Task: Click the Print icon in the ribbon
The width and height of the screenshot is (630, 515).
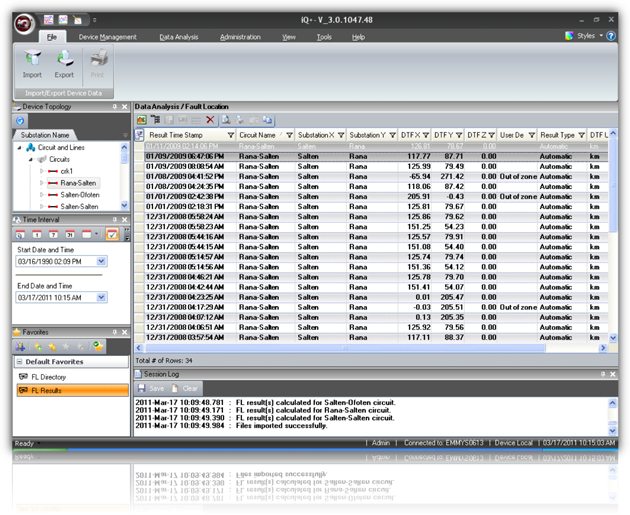Action: (98, 58)
